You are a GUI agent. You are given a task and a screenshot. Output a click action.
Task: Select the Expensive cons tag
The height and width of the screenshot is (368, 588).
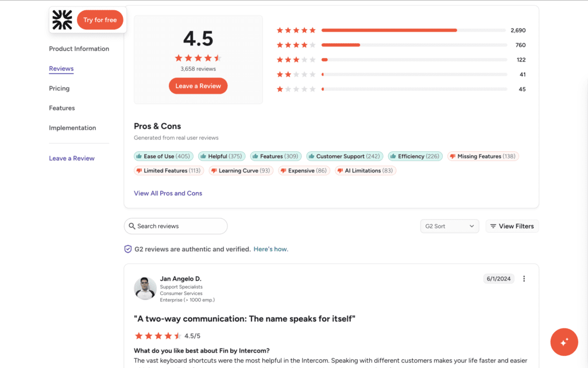303,171
